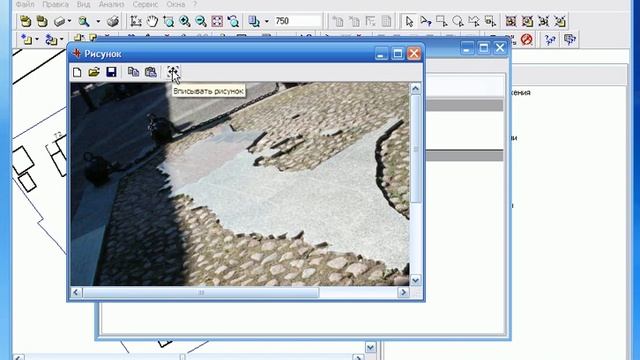Click the second zoom-to-selection icon with layer
Screen dimensions: 640x360
coord(527,21)
